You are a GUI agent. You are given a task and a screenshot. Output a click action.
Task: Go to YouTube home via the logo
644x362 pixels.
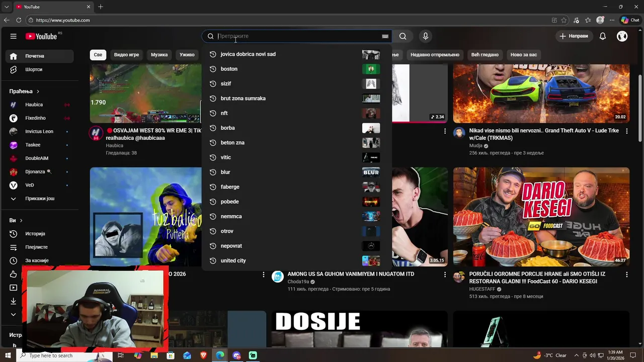[x=41, y=36]
